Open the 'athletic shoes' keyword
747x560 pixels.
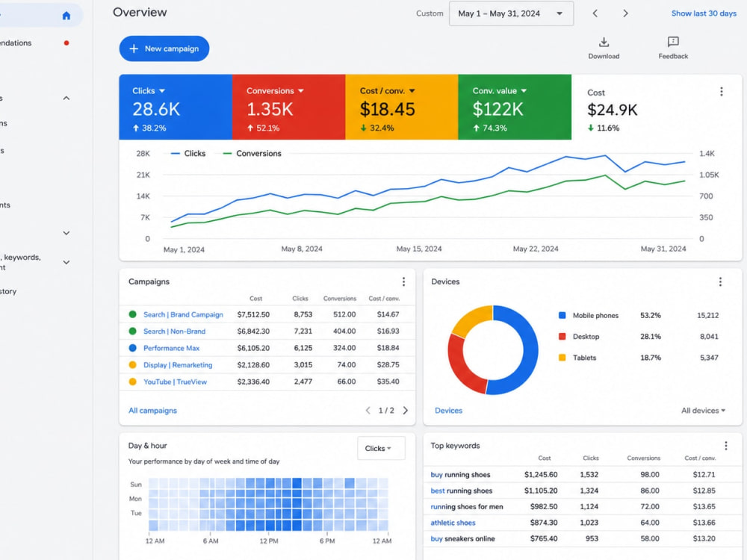click(453, 523)
